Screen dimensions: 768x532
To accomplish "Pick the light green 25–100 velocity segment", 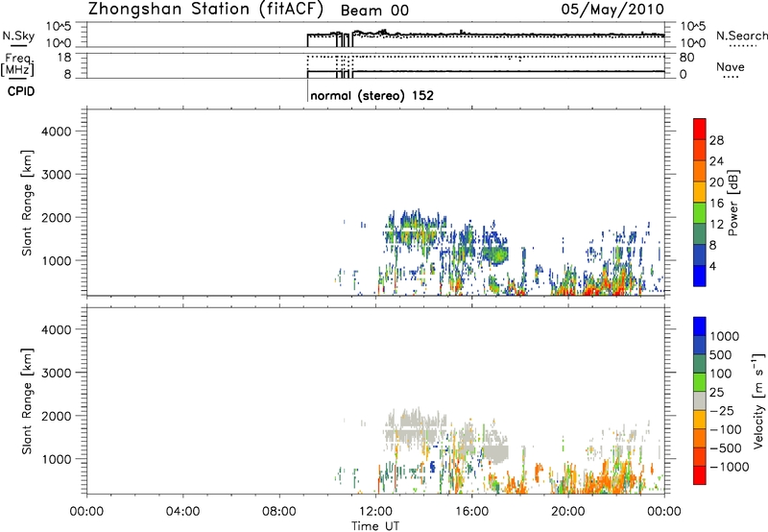I will pos(700,382).
